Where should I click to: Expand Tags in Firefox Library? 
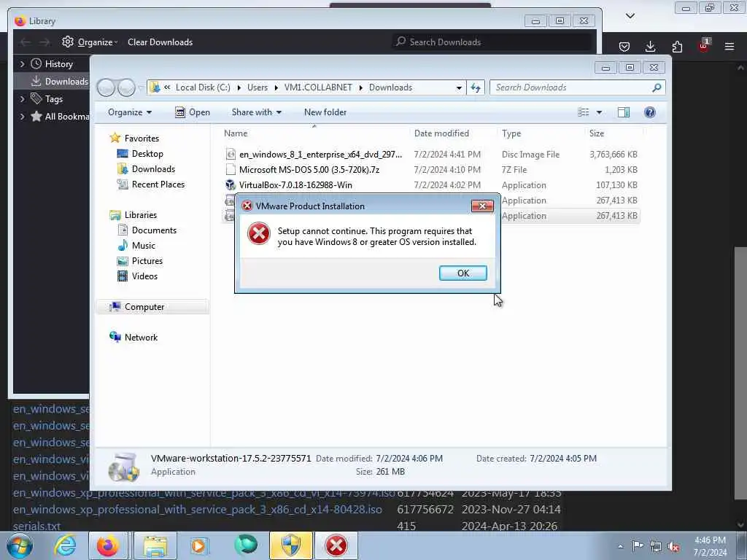22,98
